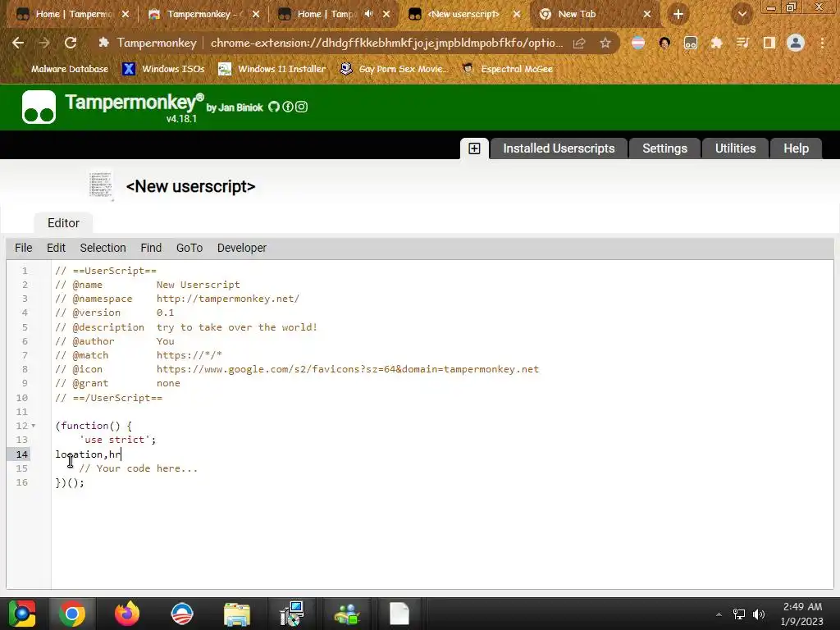Click the browser Back arrow
This screenshot has width=840, height=630.
point(18,43)
